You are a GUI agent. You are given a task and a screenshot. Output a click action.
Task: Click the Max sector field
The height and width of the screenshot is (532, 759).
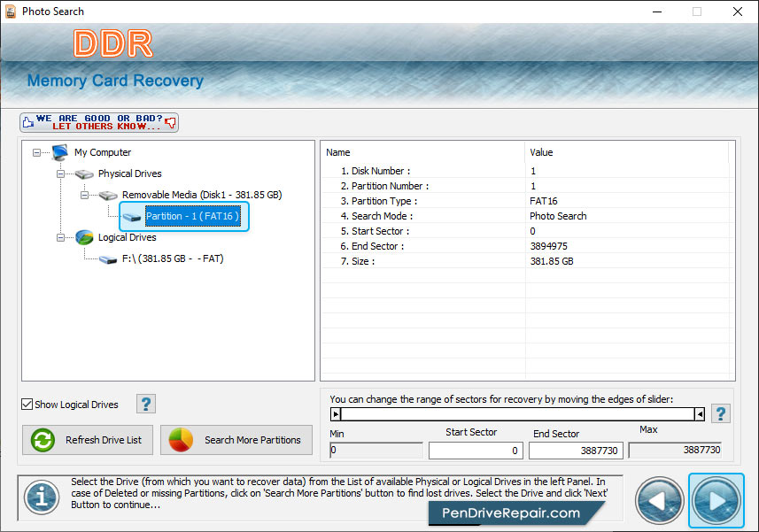pos(675,451)
